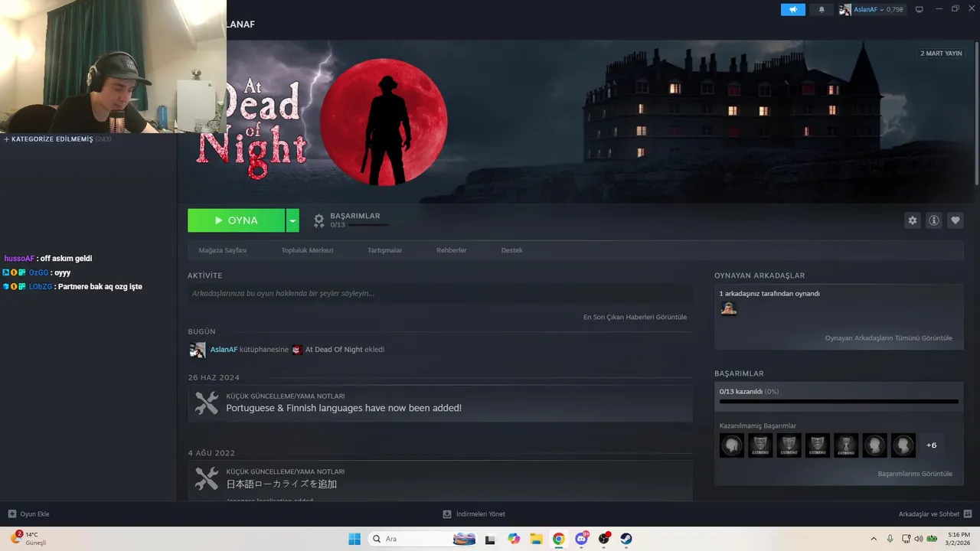Viewport: 980px width, 551px height.
Task: Click the 0/13 kazanıldı achievements progress bar
Action: pyautogui.click(x=838, y=401)
